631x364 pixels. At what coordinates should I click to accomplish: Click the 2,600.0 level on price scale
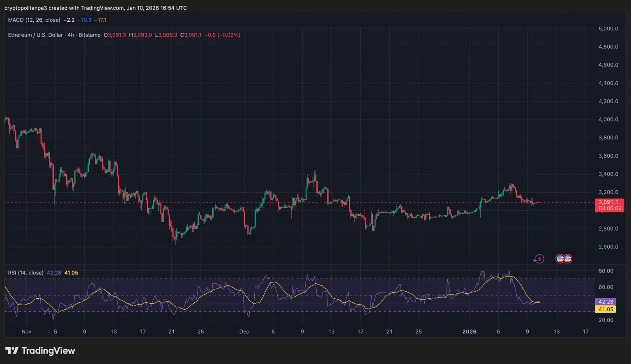(608, 247)
